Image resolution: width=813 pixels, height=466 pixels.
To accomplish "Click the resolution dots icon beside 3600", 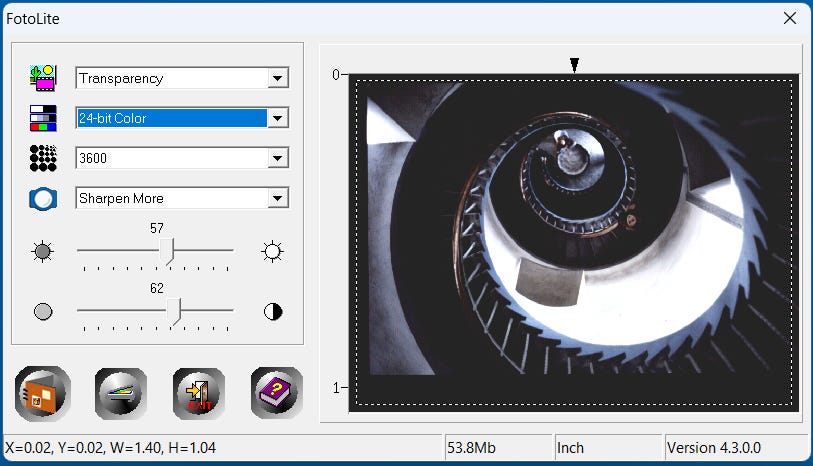I will point(43,158).
